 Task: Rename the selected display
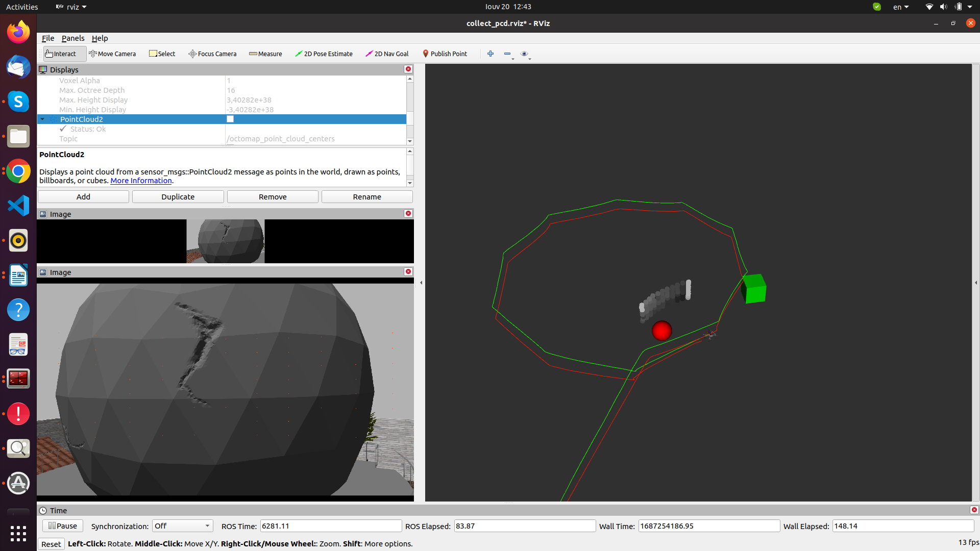367,196
